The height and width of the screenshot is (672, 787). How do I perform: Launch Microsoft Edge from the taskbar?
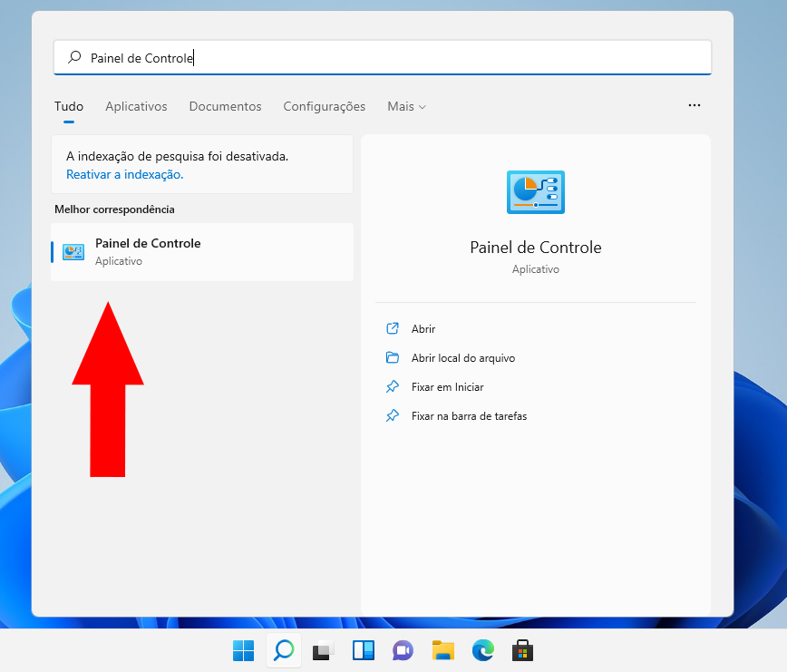[x=482, y=650]
